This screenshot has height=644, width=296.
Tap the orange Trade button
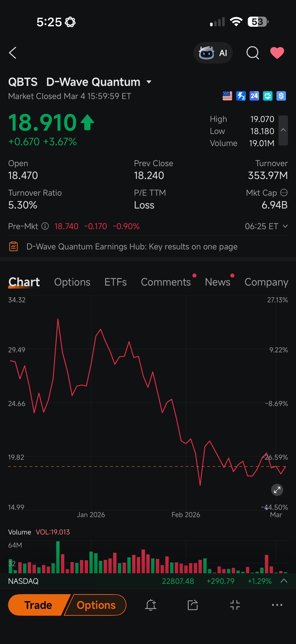(x=38, y=605)
